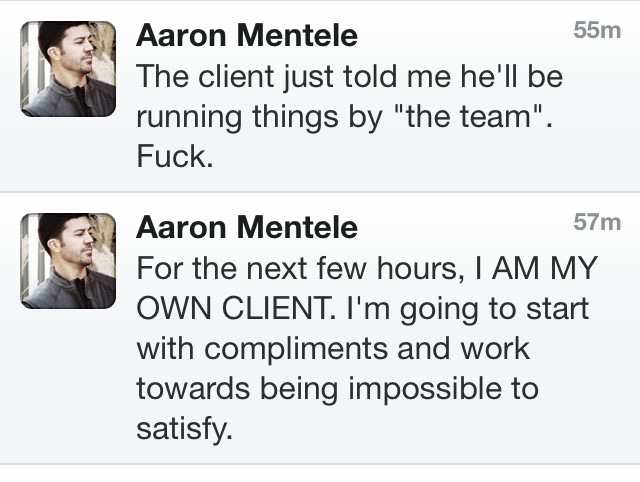Open Aaron Mentele's name on the 55m tweet
640x482 pixels.
(246, 36)
